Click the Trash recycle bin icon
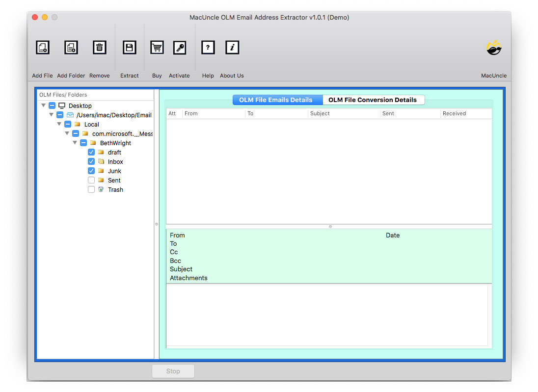 (101, 189)
